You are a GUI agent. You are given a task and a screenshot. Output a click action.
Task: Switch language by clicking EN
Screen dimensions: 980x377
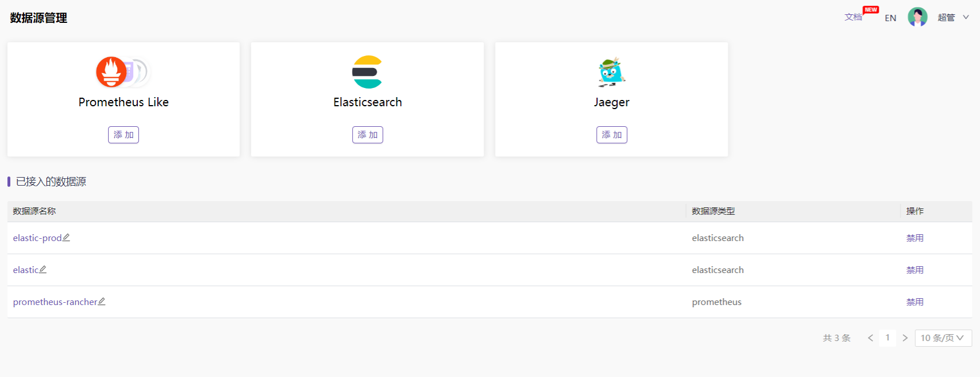coord(890,18)
